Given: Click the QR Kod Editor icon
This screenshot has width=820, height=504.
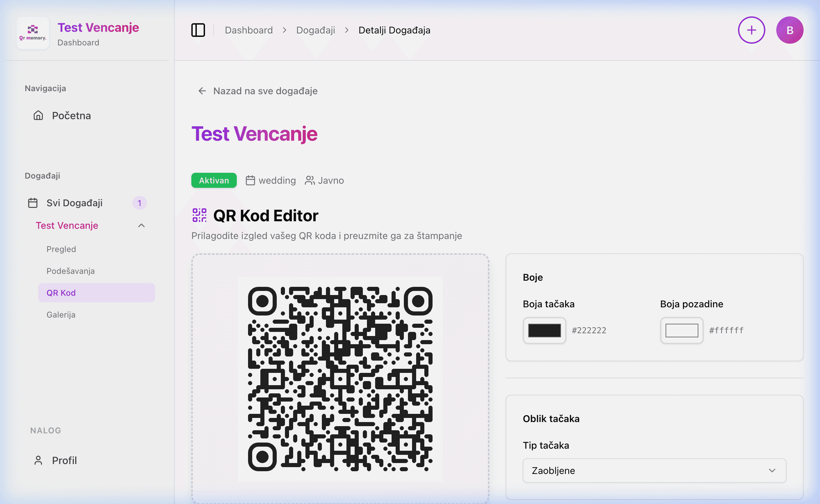Looking at the screenshot, I should point(199,215).
